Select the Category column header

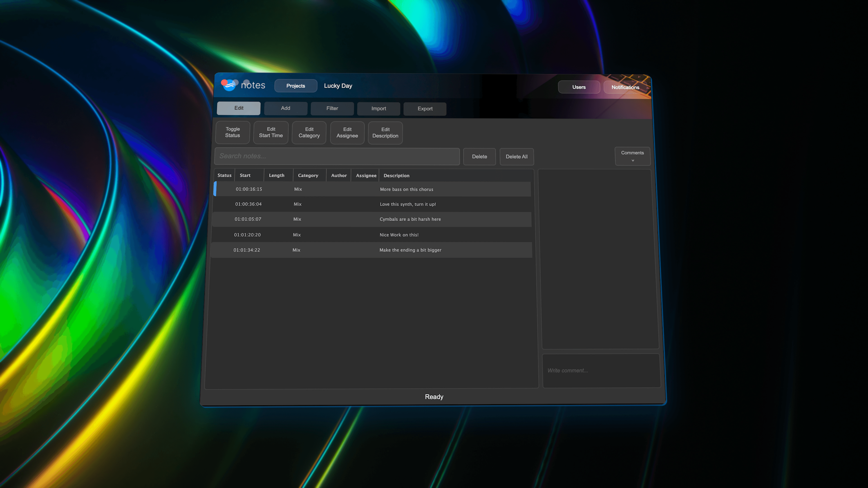[x=308, y=175]
